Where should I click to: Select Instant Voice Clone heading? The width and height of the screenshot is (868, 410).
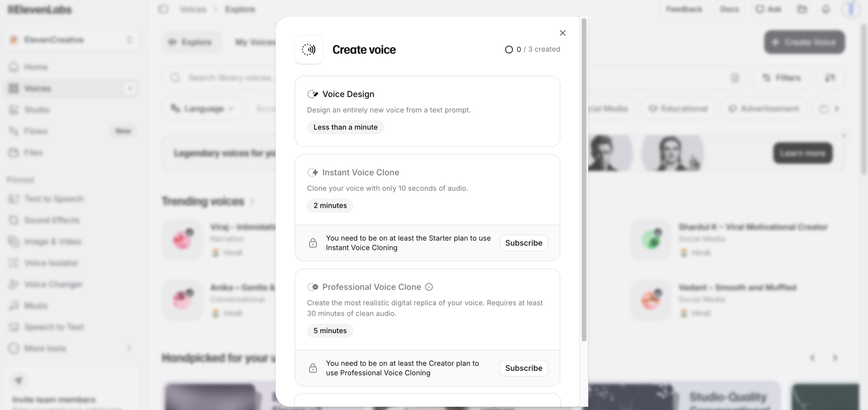[x=360, y=172]
